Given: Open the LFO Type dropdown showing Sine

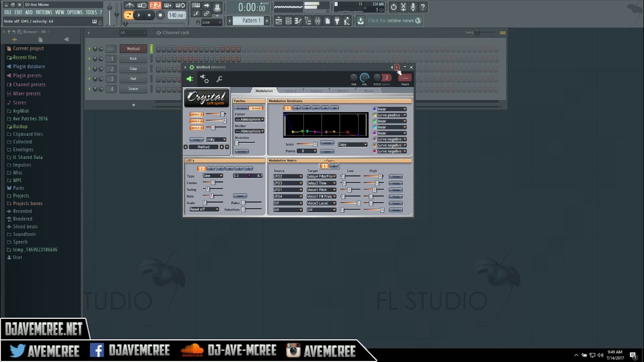Looking at the screenshot, I should click(x=212, y=175).
